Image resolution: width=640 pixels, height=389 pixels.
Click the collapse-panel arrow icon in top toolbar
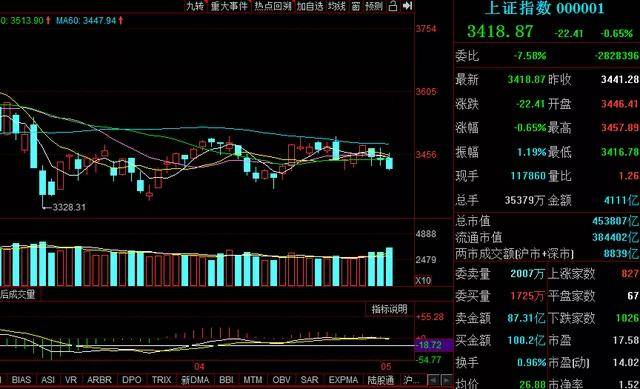407,6
